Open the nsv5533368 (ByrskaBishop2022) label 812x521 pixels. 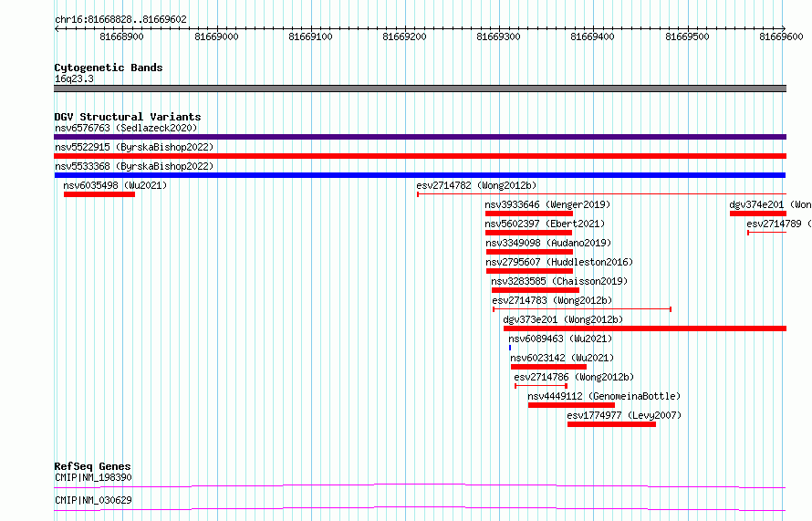pos(134,166)
